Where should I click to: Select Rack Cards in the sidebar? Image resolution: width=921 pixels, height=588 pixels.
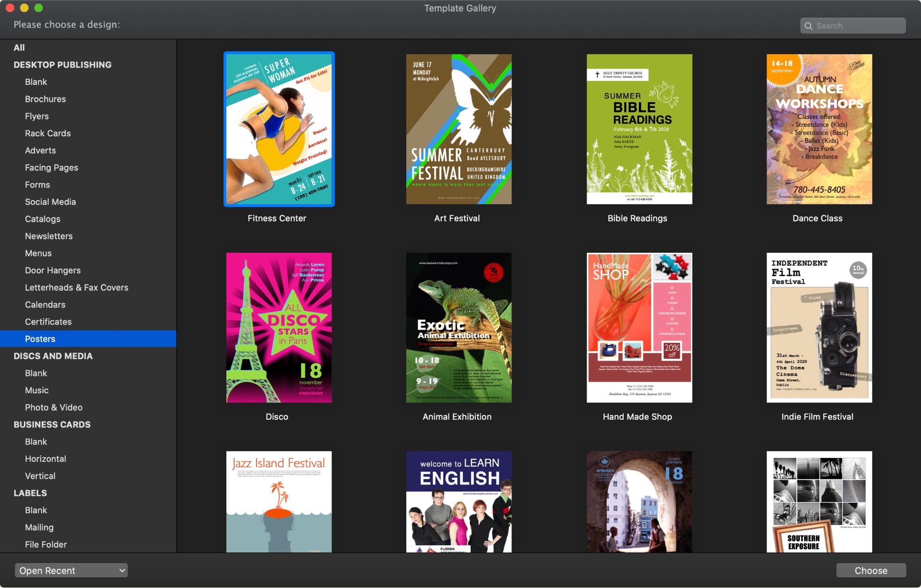47,133
